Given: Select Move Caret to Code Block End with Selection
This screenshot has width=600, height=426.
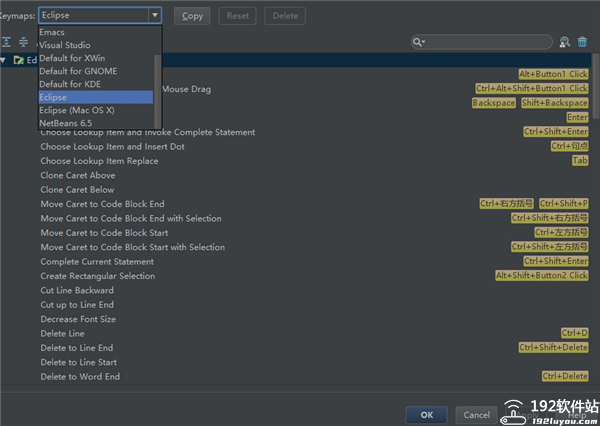Looking at the screenshot, I should [x=131, y=219].
